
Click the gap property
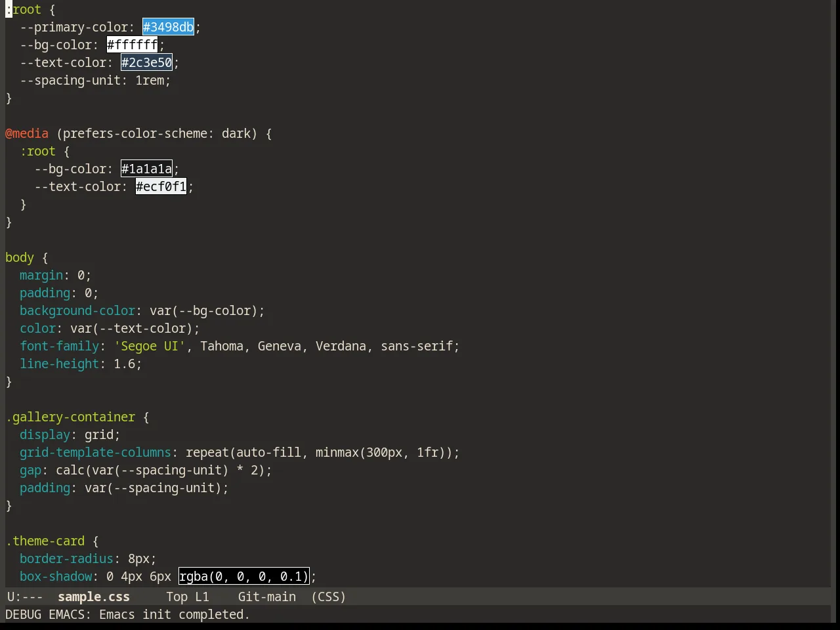point(30,470)
